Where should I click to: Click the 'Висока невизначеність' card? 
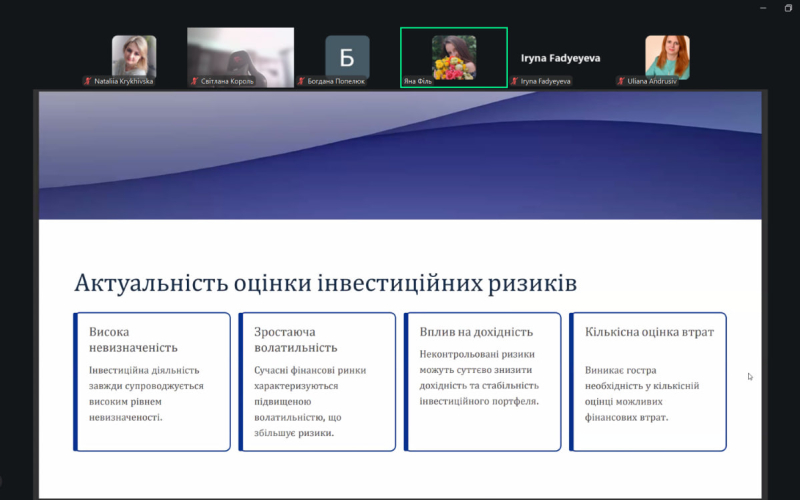coord(152,382)
